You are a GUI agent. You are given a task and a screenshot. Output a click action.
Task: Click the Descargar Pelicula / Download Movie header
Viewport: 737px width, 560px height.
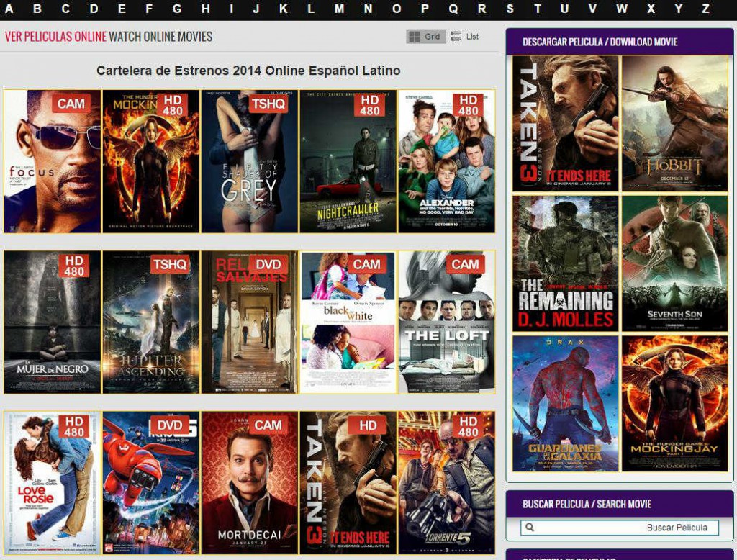coord(600,42)
